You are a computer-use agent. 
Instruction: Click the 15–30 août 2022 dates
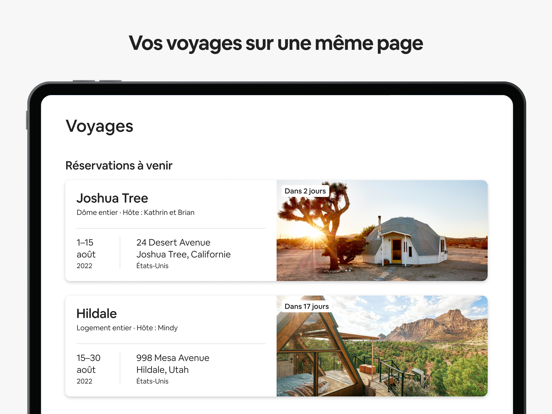tap(88, 369)
